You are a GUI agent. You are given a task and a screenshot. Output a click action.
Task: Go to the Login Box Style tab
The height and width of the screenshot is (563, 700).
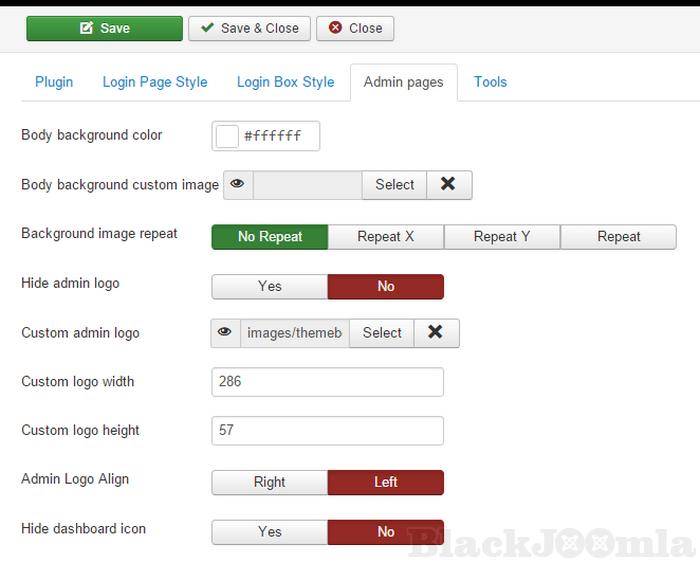(x=285, y=82)
